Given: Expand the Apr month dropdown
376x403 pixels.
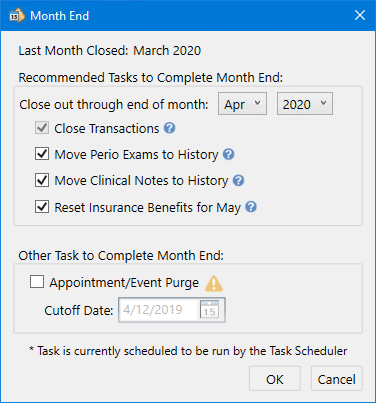Looking at the screenshot, I should click(x=242, y=104).
